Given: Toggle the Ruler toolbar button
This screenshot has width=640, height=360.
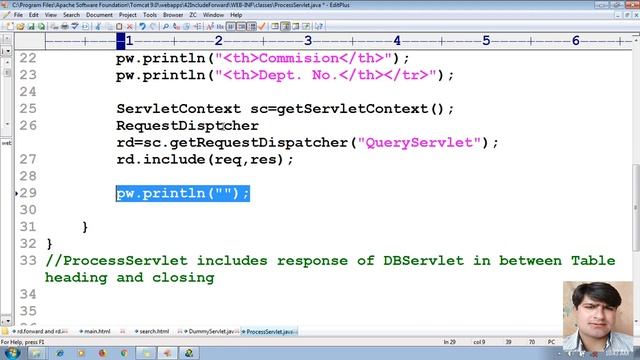Looking at the screenshot, I should 252,27.
